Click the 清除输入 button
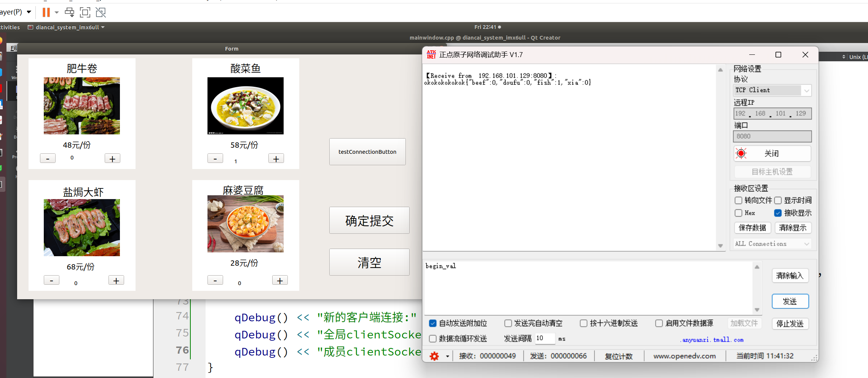Viewport: 868px width, 378px height. (x=790, y=276)
